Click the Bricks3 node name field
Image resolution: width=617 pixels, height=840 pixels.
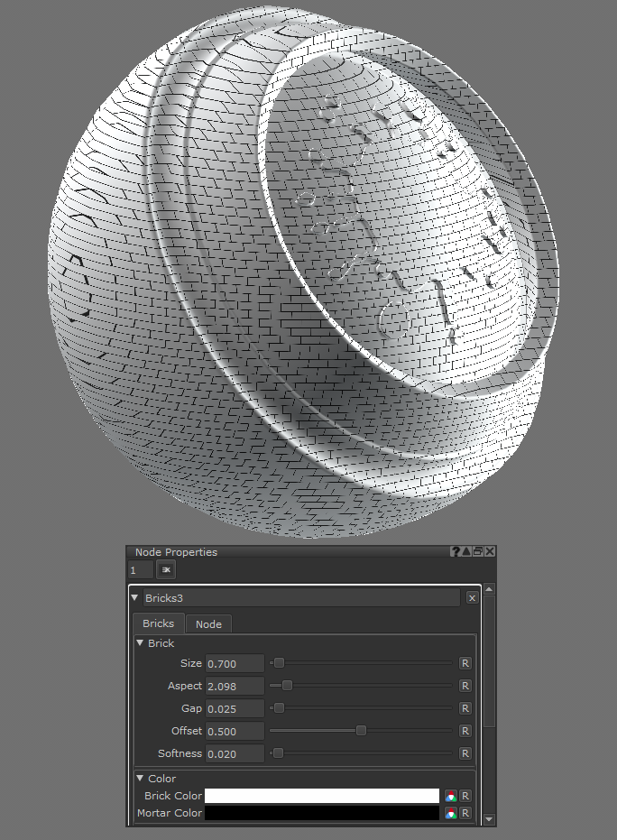tap(300, 597)
